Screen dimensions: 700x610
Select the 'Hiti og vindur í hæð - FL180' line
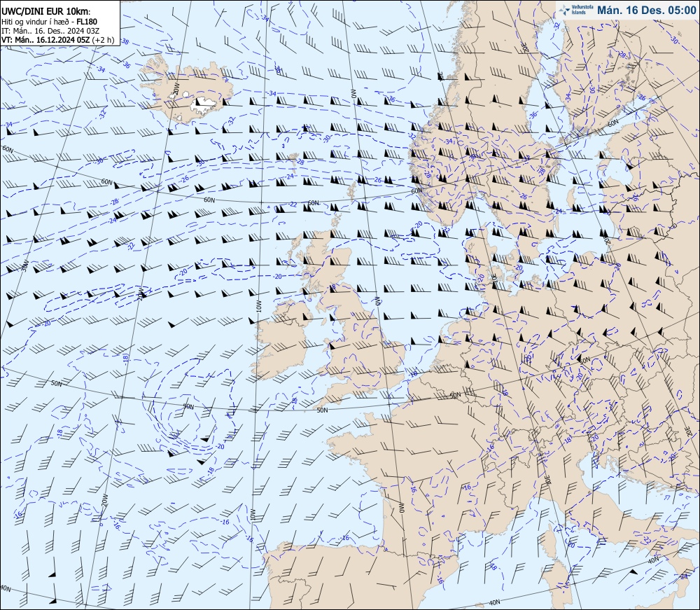point(50,22)
